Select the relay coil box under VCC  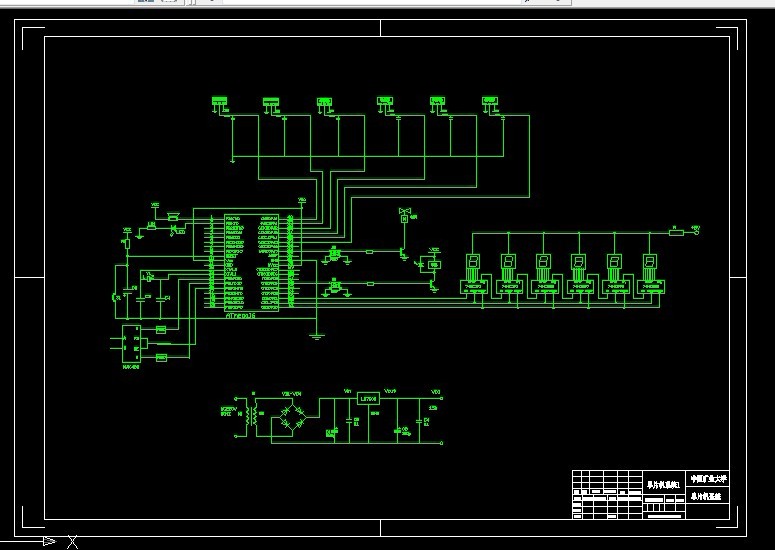tap(435, 264)
